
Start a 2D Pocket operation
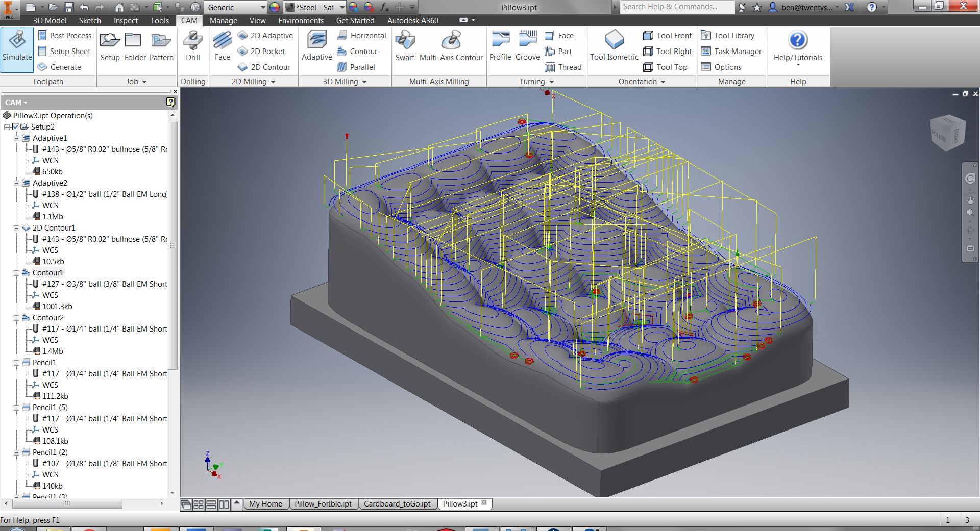click(261, 52)
